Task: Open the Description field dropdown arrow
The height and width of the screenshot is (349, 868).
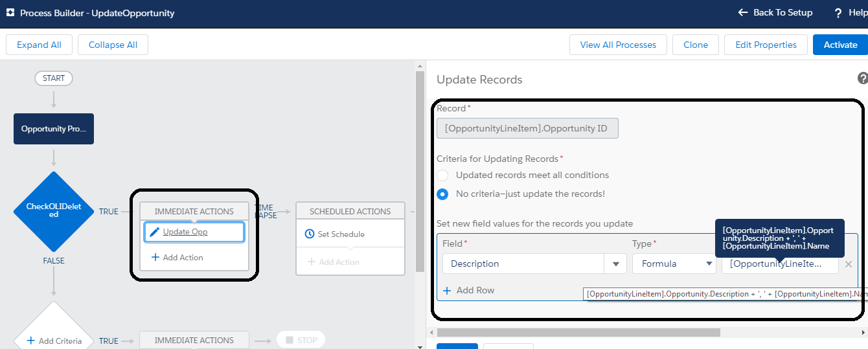Action: tap(615, 264)
